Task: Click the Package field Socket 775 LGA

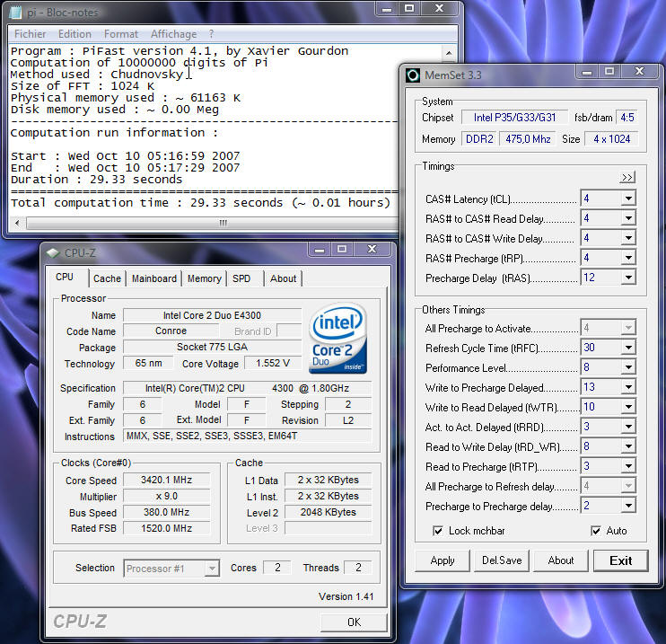Action: (212, 347)
